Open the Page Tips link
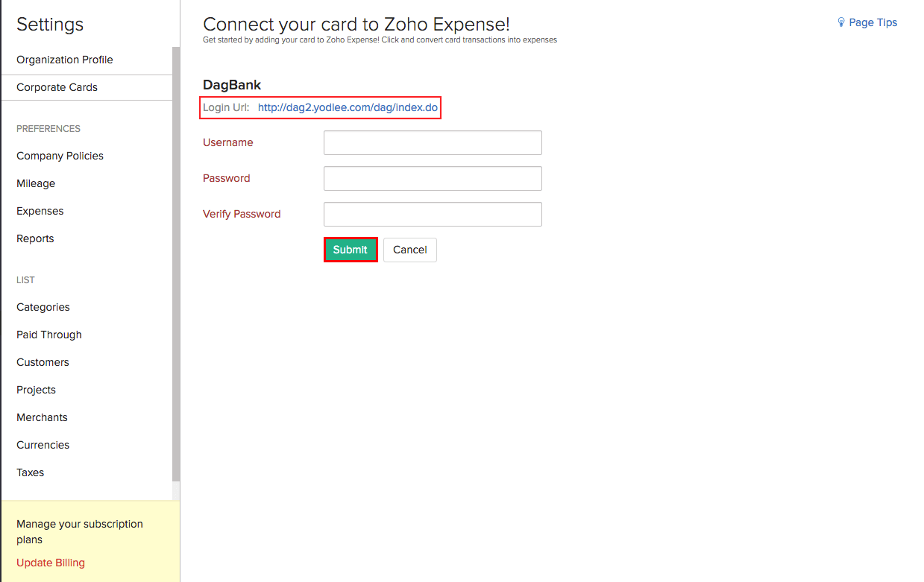The height and width of the screenshot is (582, 924). click(873, 22)
